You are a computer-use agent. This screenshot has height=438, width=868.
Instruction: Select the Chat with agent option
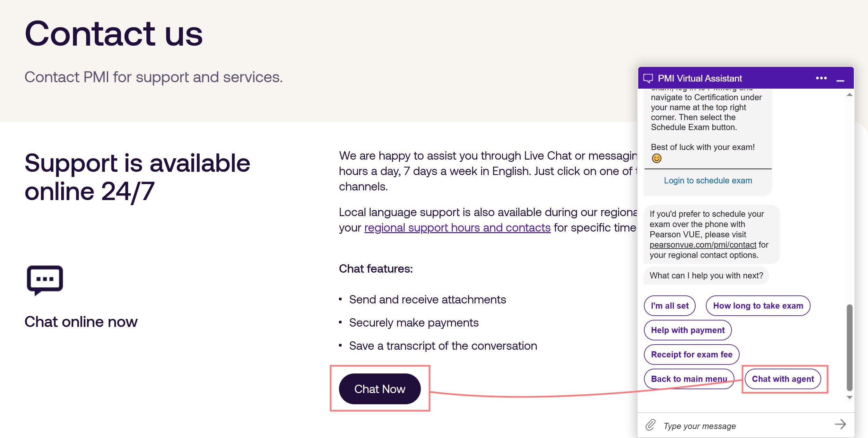782,379
